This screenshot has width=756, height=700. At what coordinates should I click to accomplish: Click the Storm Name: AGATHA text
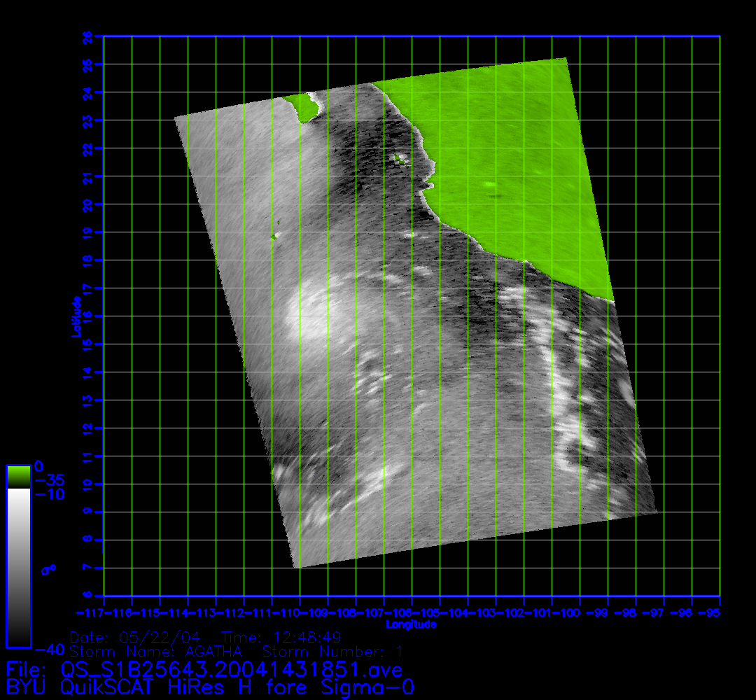pyautogui.click(x=156, y=652)
